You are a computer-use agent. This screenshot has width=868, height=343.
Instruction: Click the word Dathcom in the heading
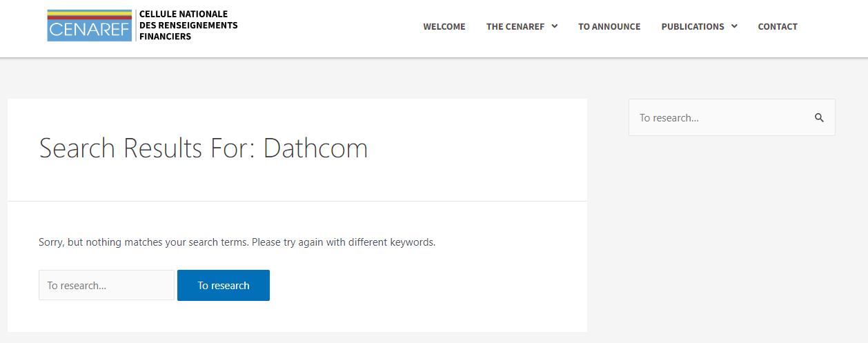point(315,148)
